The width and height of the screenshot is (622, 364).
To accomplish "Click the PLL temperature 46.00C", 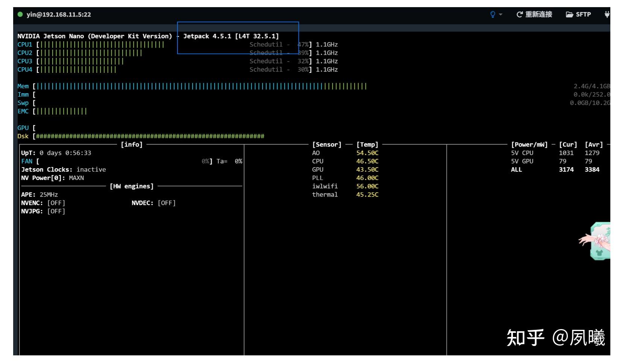I will pyautogui.click(x=367, y=178).
